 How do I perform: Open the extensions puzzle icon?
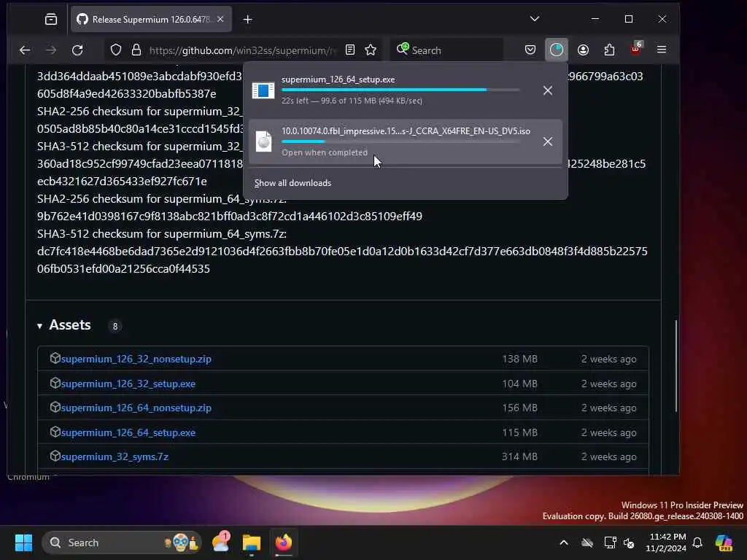[609, 50]
